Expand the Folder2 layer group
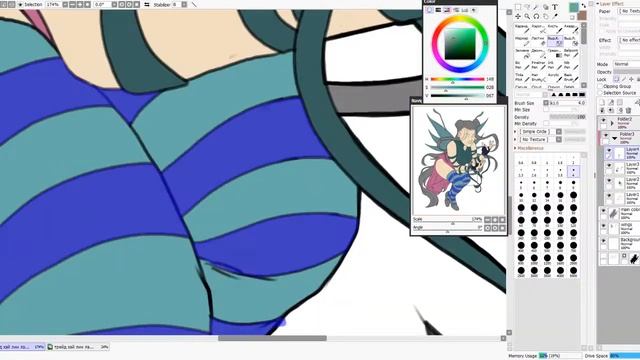Screen dimensions: 640x360 click(611, 123)
